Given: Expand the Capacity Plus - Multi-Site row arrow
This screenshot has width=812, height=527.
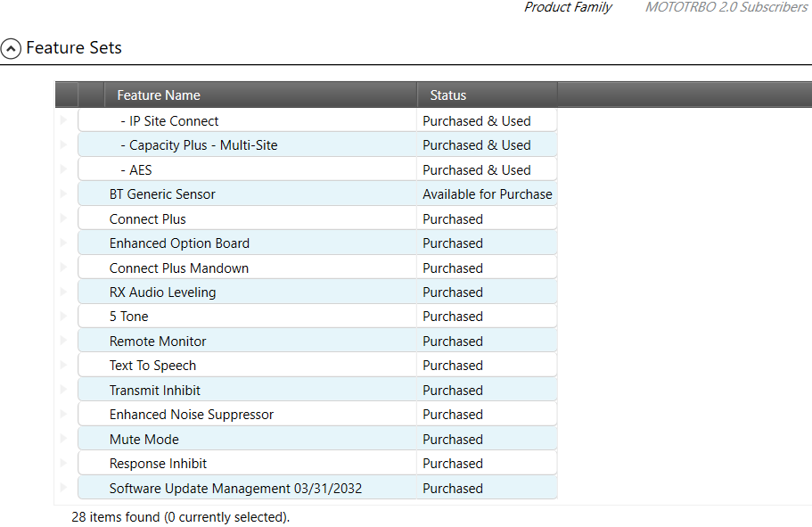Looking at the screenshot, I should click(63, 144).
